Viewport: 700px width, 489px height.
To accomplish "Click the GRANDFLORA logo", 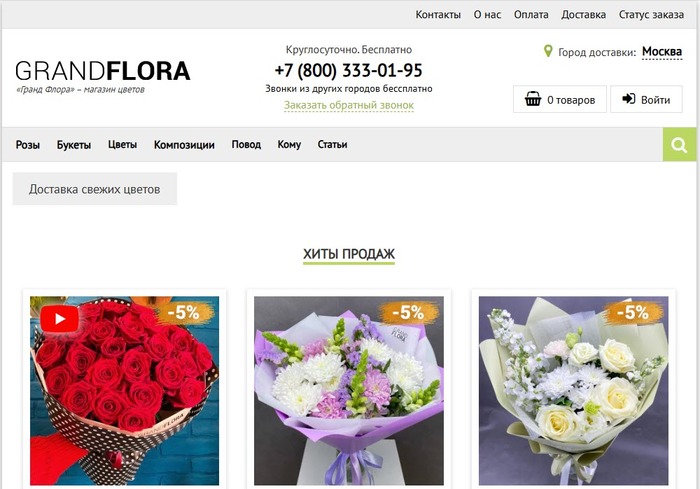I will [103, 71].
